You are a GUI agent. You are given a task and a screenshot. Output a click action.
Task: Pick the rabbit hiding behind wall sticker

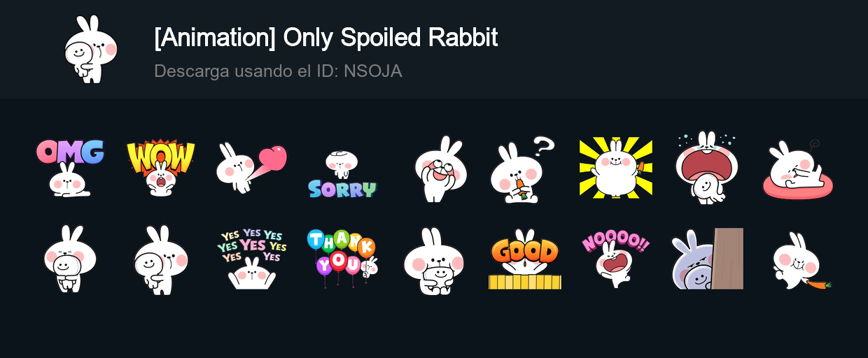(x=707, y=259)
